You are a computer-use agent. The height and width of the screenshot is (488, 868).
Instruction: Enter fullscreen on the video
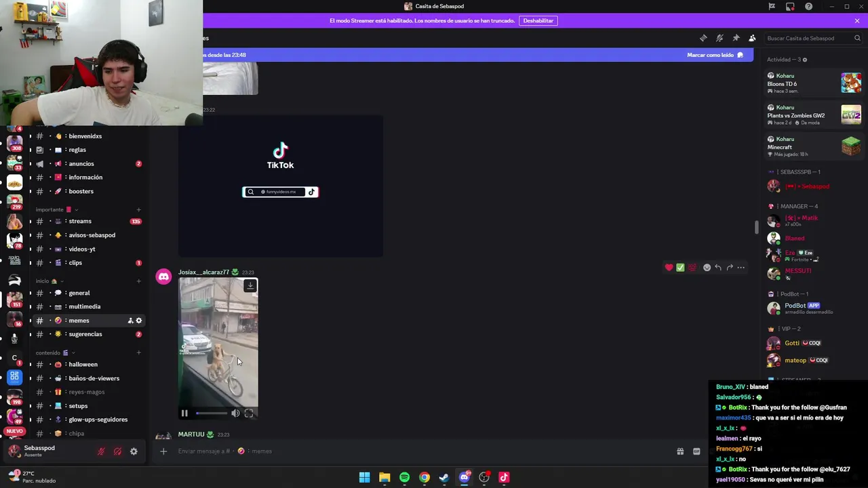pos(249,413)
